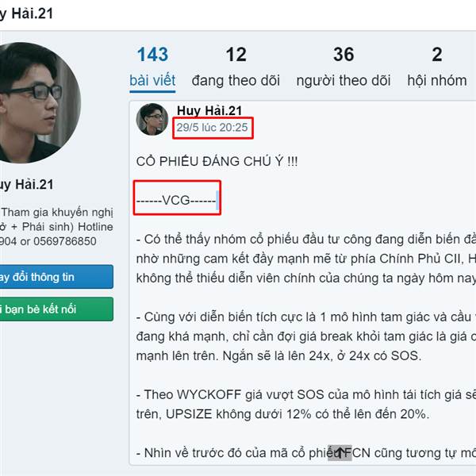
Task: Click the scroll-to-top arrow icon
Action: 340,453
